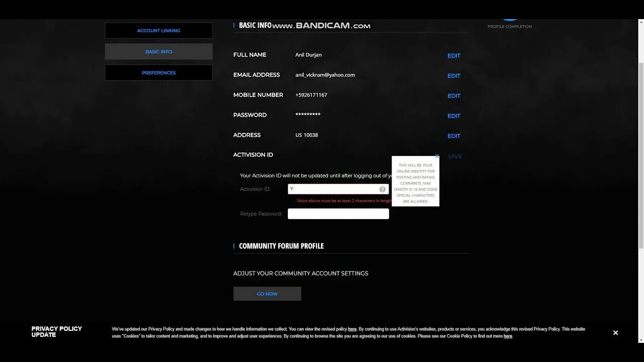Edit the Password entry
This screenshot has height=362, width=644.
point(454,116)
